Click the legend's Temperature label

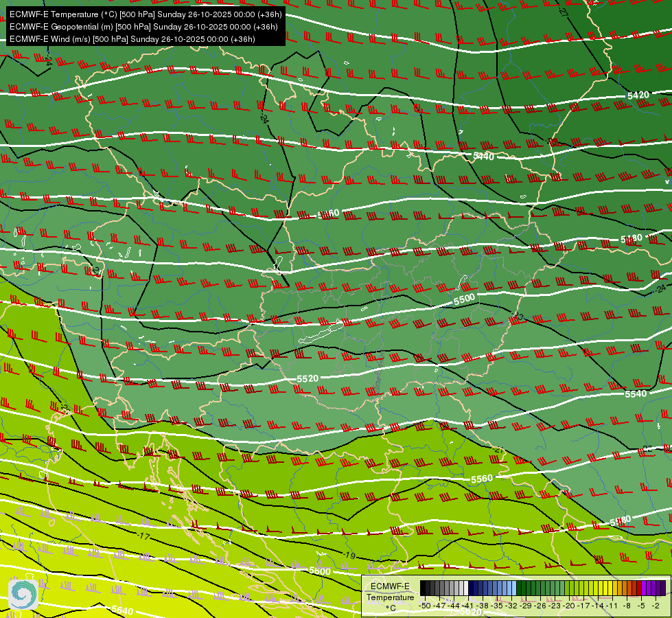391,597
